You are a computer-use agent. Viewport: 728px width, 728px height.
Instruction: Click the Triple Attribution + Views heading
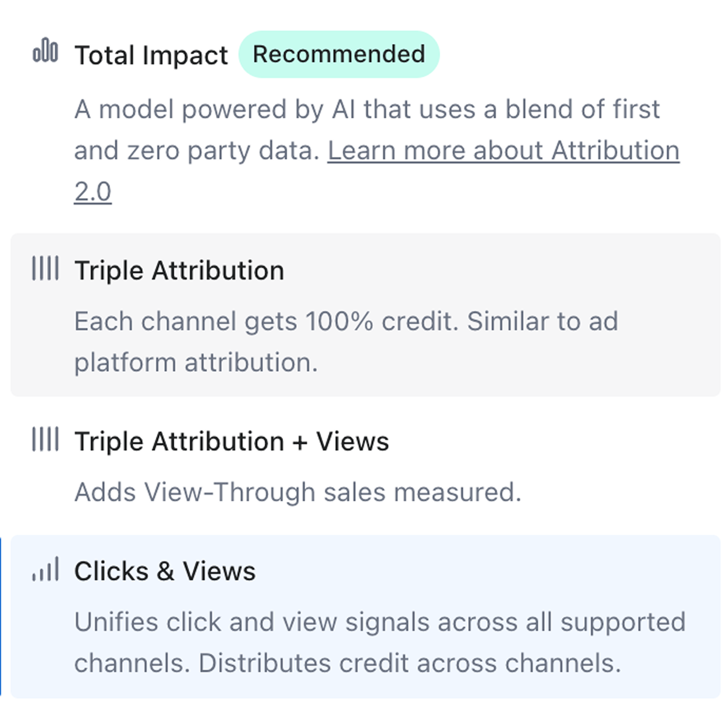[232, 441]
